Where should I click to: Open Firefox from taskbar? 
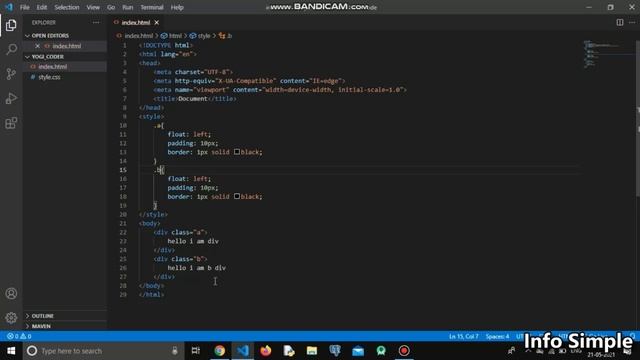266,351
